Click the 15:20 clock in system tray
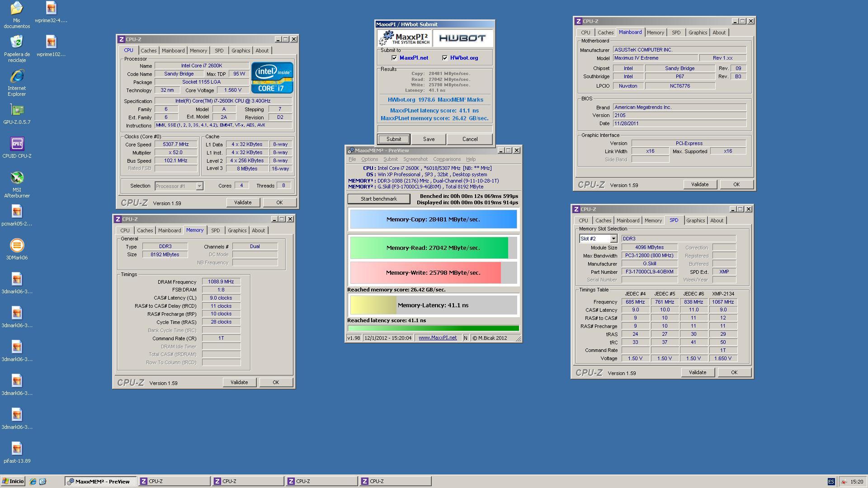The width and height of the screenshot is (868, 488). [856, 482]
